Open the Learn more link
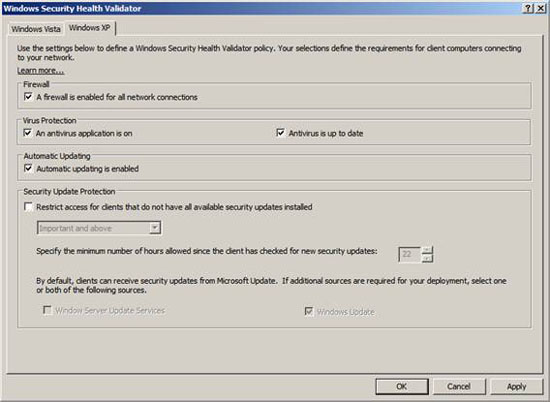Viewport: 550px width, 402px height. click(x=40, y=71)
